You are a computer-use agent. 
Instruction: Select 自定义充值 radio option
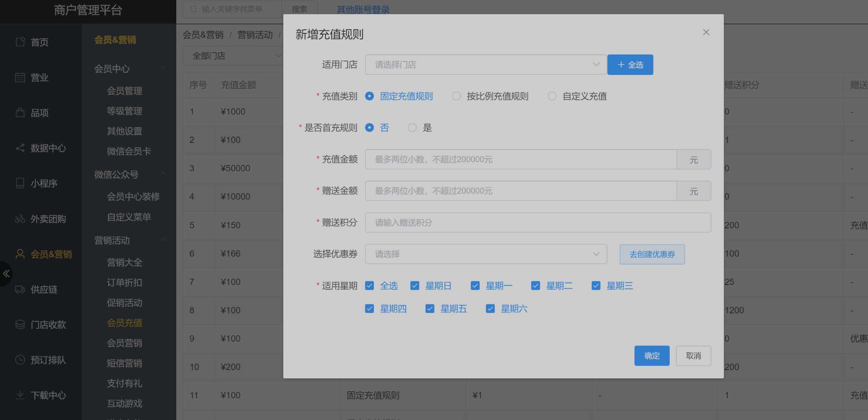coord(552,96)
